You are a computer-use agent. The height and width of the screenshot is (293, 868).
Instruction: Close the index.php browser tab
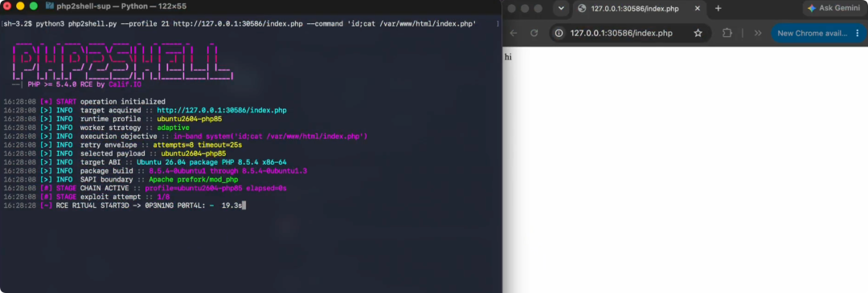pos(698,8)
